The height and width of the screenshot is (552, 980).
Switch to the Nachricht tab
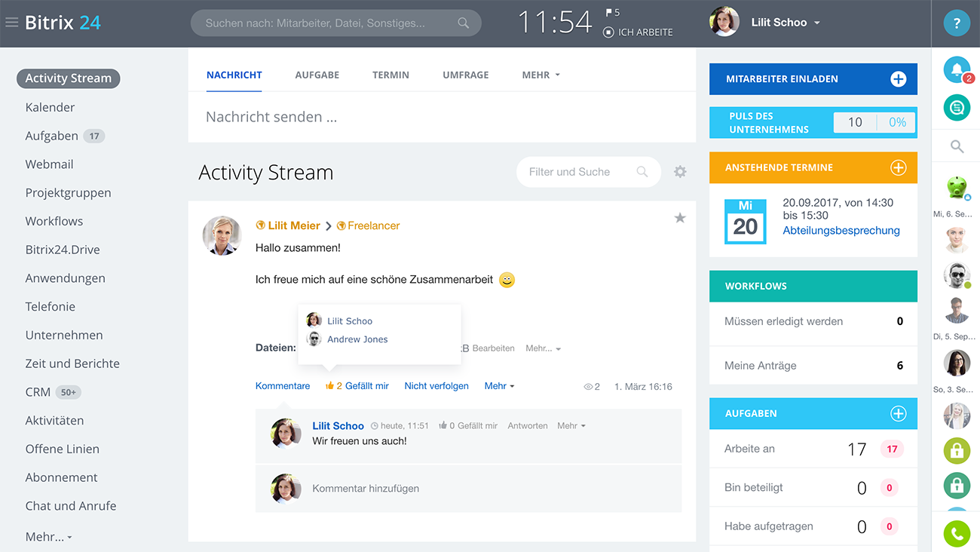click(x=234, y=75)
